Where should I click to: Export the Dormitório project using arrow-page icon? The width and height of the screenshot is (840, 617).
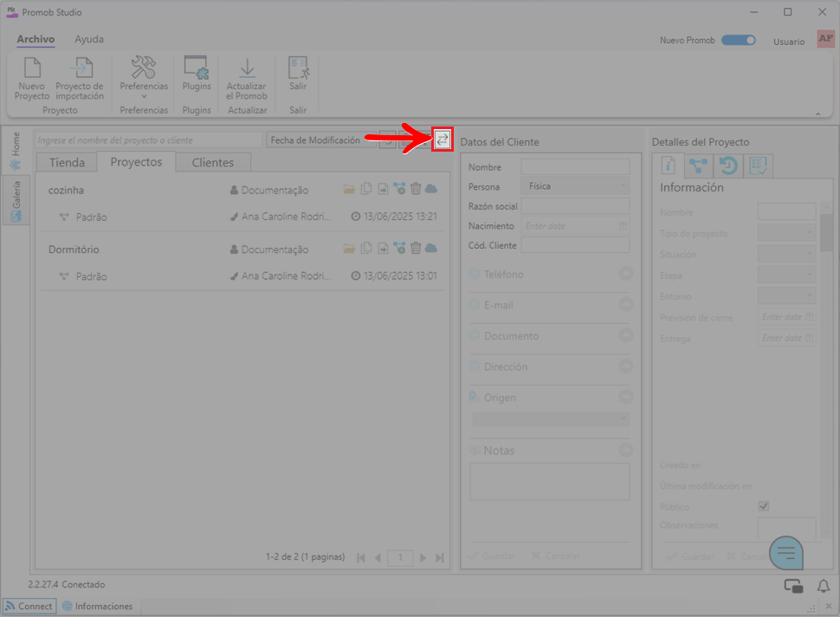point(383,248)
